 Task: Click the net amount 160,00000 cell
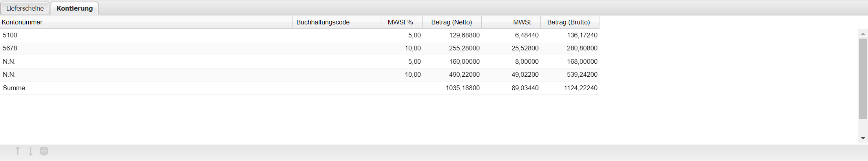click(464, 61)
